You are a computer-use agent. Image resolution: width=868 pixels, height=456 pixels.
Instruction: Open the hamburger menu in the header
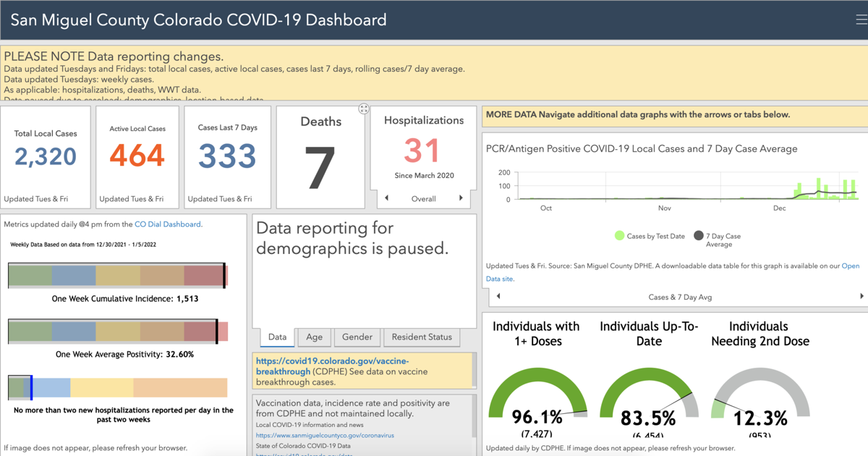[x=861, y=20]
